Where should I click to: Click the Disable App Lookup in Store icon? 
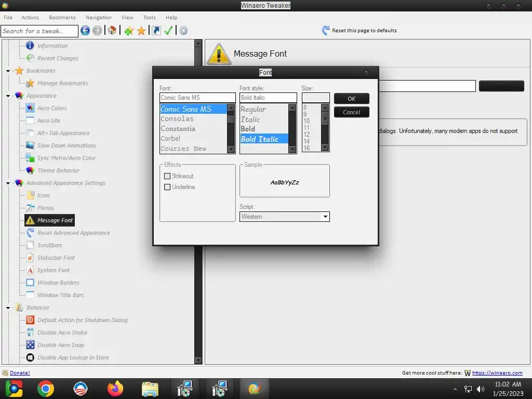[x=30, y=357]
